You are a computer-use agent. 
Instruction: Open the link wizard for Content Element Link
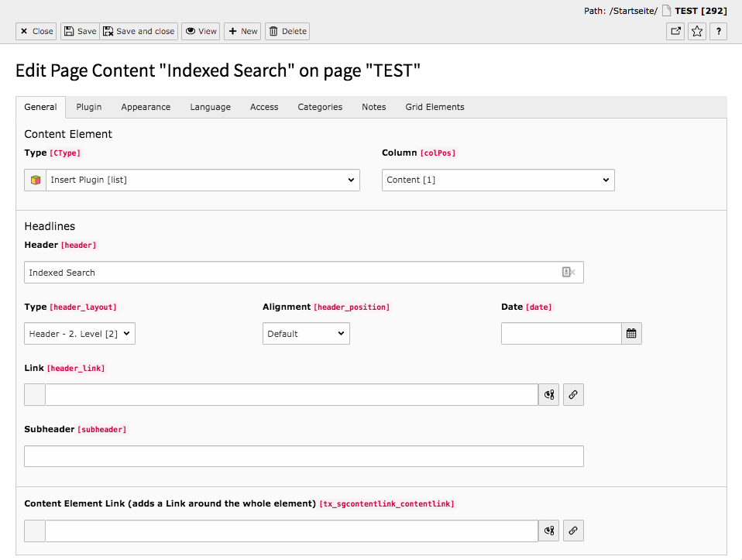click(573, 531)
